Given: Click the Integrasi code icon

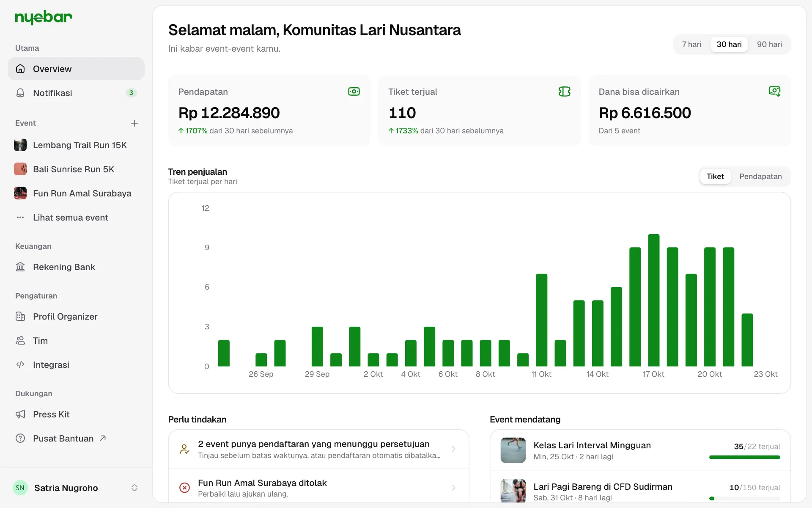Looking at the screenshot, I should (x=20, y=365).
